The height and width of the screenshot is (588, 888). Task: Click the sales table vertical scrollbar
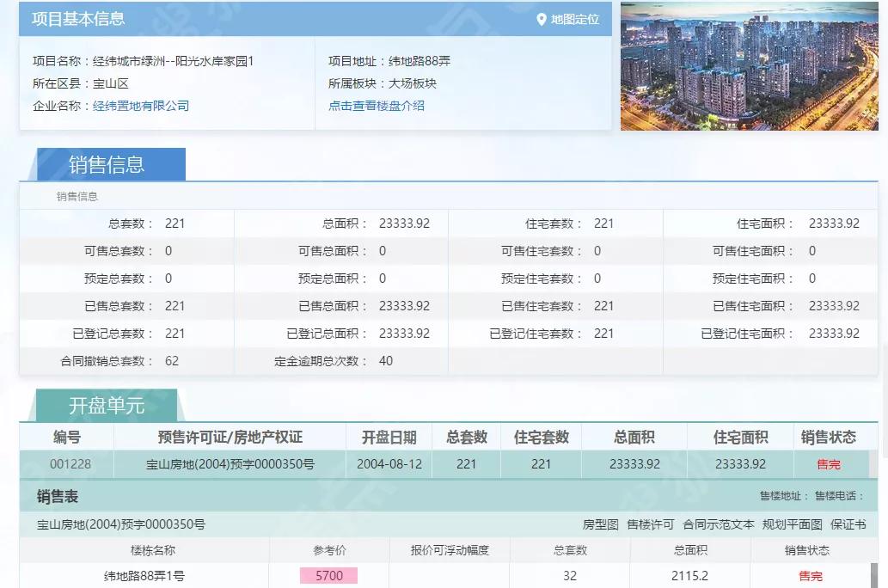click(874, 574)
